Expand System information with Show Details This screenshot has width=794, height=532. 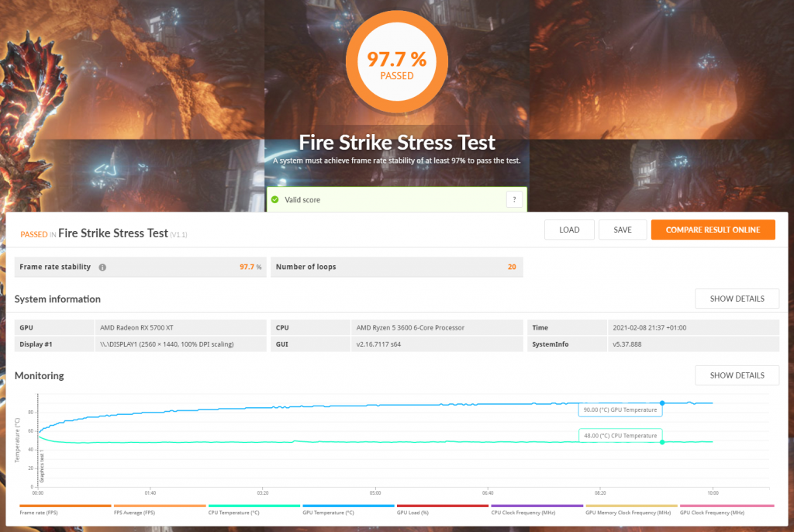(x=736, y=298)
